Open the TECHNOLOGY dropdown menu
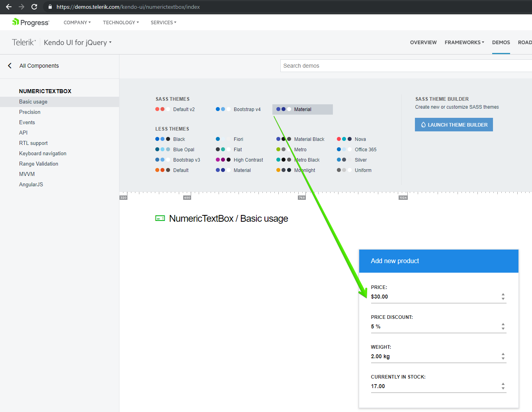The image size is (532, 412). [121, 23]
